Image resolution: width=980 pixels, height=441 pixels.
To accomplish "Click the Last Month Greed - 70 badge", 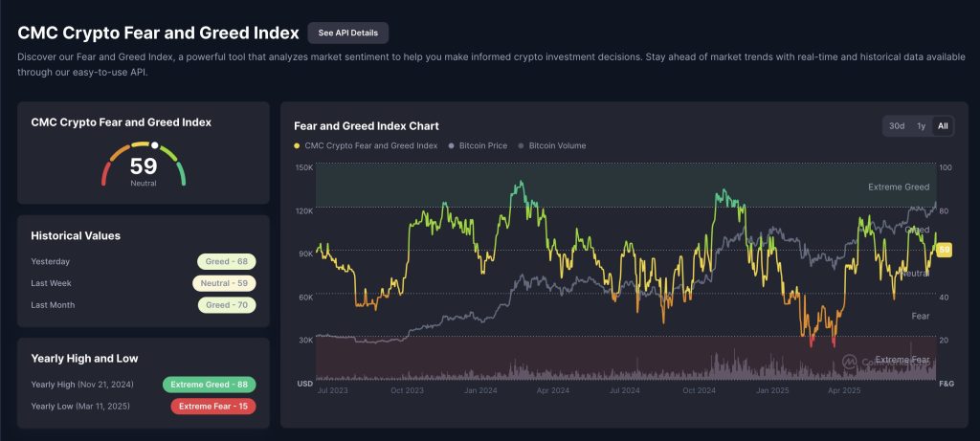I will (227, 305).
